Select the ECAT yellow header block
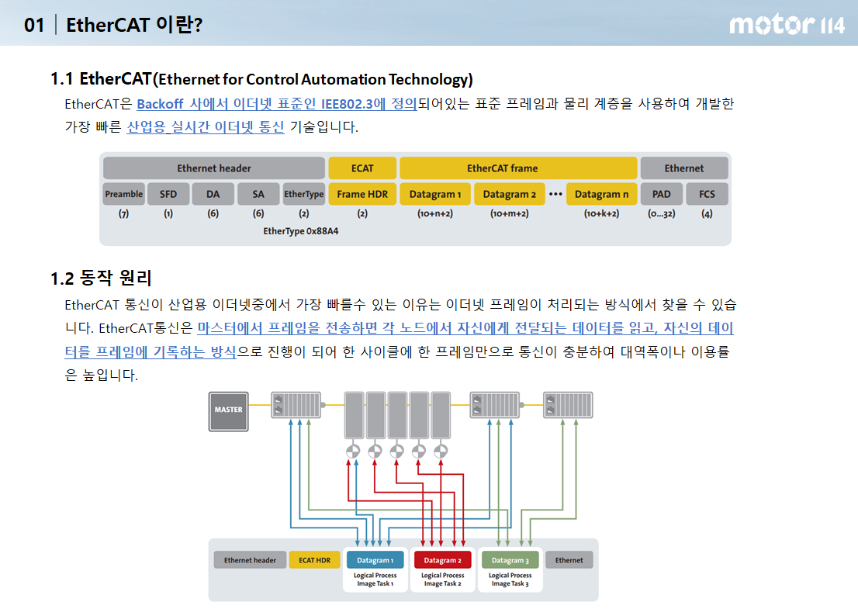The width and height of the screenshot is (858, 616). [x=362, y=168]
